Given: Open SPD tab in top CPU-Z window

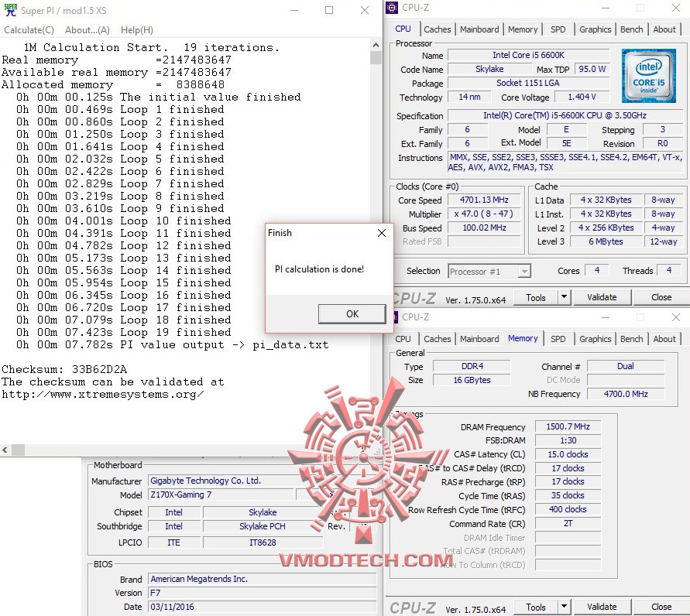Looking at the screenshot, I should pyautogui.click(x=558, y=29).
